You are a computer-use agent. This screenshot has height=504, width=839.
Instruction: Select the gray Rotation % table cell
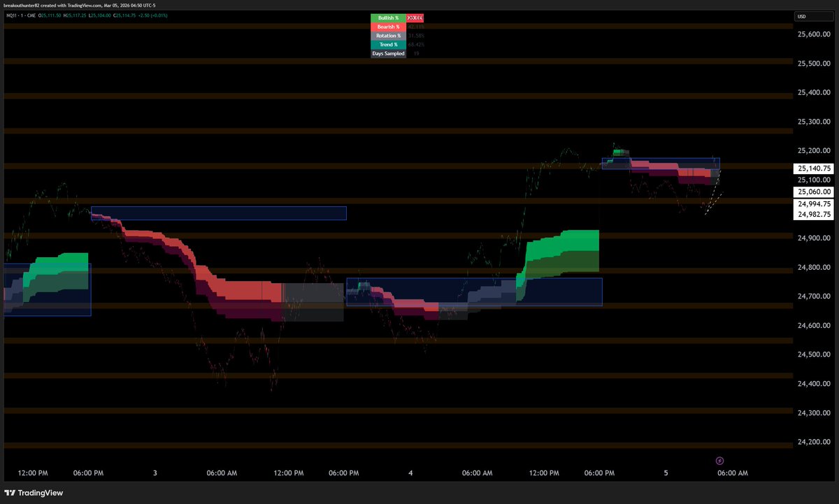coord(389,36)
